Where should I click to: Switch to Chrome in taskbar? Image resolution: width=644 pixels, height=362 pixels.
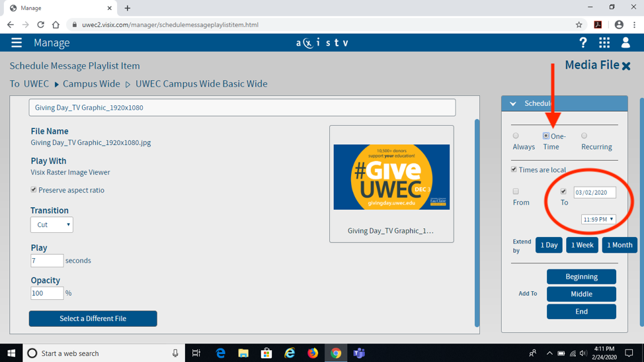336,353
